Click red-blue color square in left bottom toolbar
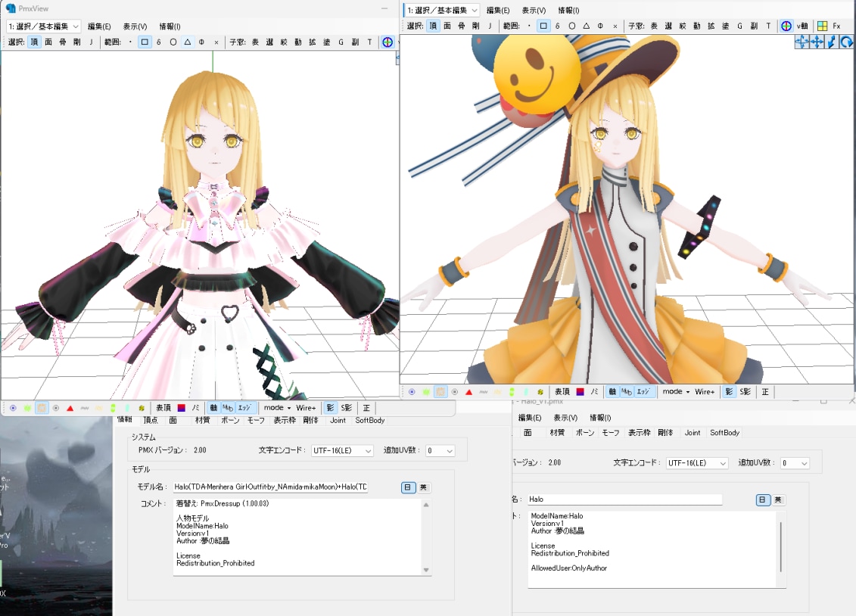Screen dimensions: 856x616 click(x=181, y=408)
